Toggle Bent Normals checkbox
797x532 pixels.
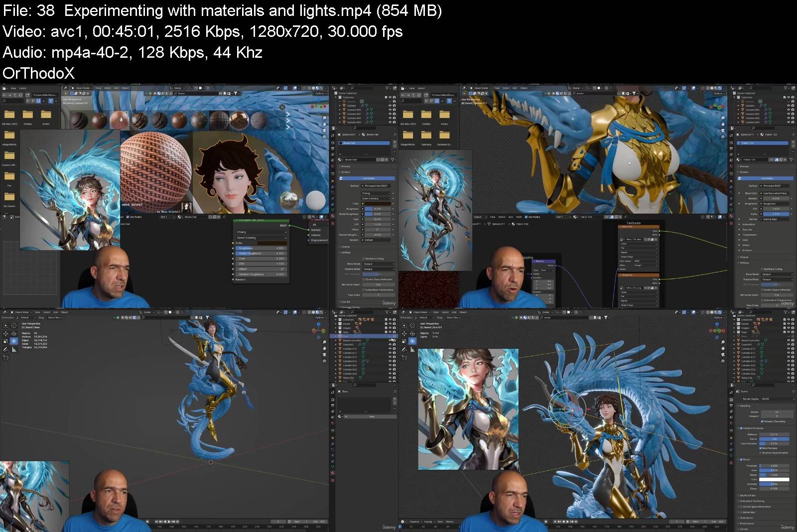(x=762, y=448)
